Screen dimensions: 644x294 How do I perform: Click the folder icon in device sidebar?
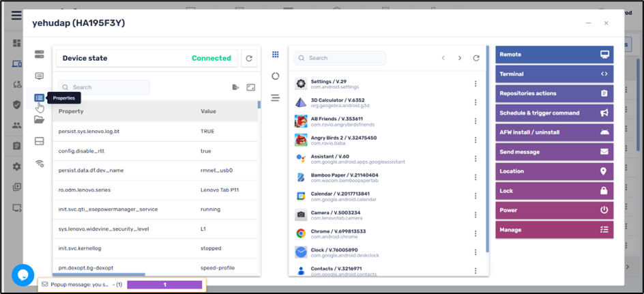[x=39, y=119]
